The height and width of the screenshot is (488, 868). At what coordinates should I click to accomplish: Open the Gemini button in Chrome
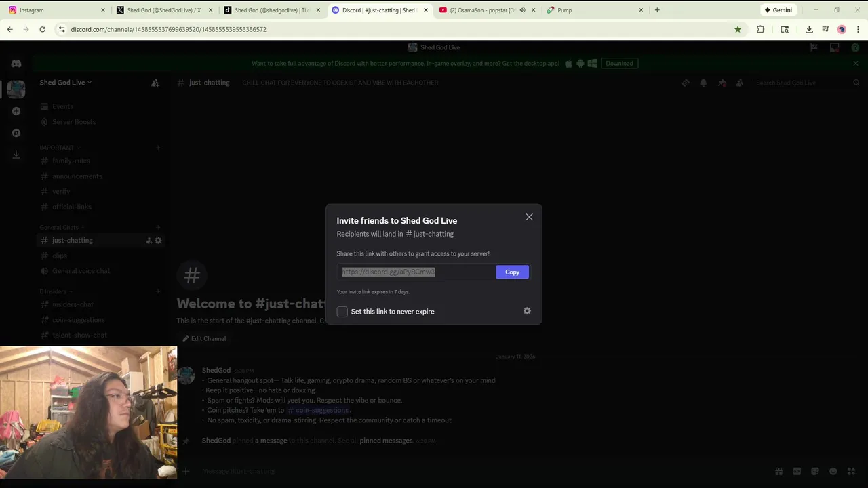click(778, 10)
